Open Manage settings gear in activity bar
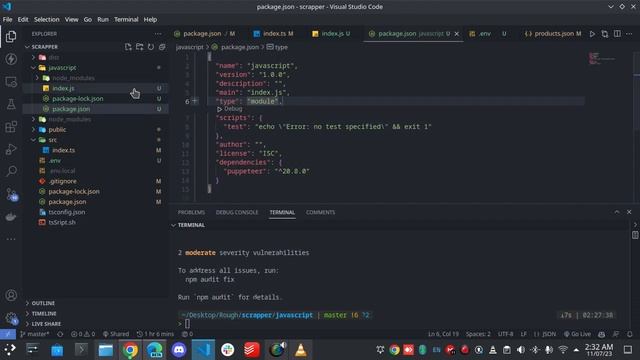 tap(11, 318)
